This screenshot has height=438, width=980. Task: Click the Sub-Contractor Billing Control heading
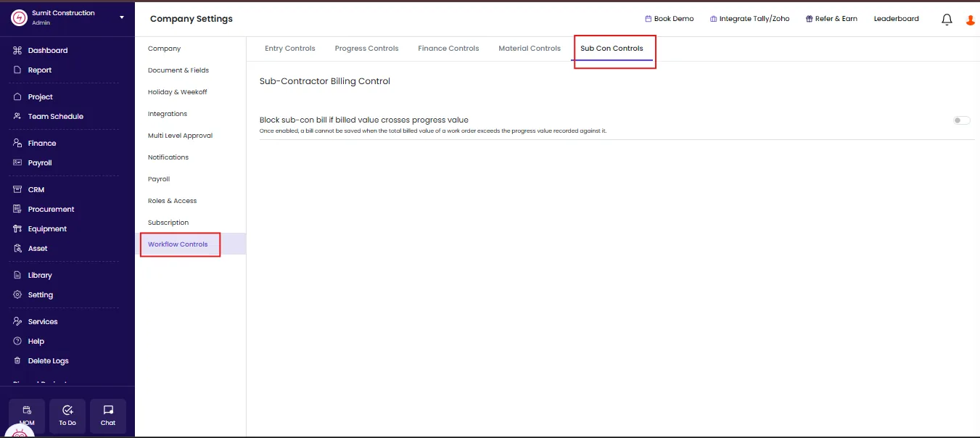(x=325, y=81)
